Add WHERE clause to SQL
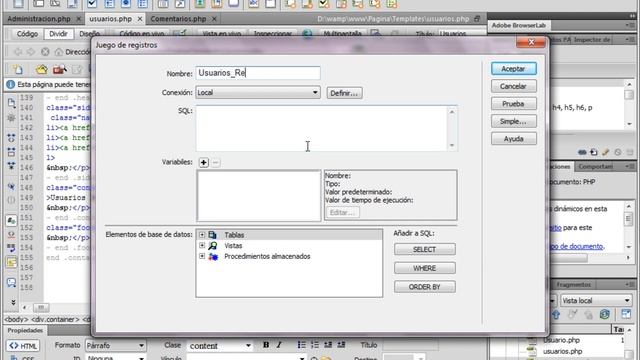The width and height of the screenshot is (640, 360). [424, 268]
